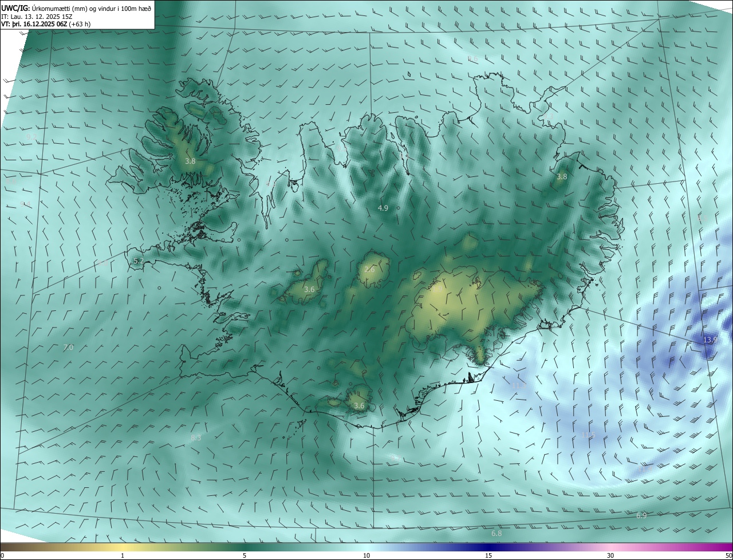Click the 6.9 value label near the bottom right

641,516
